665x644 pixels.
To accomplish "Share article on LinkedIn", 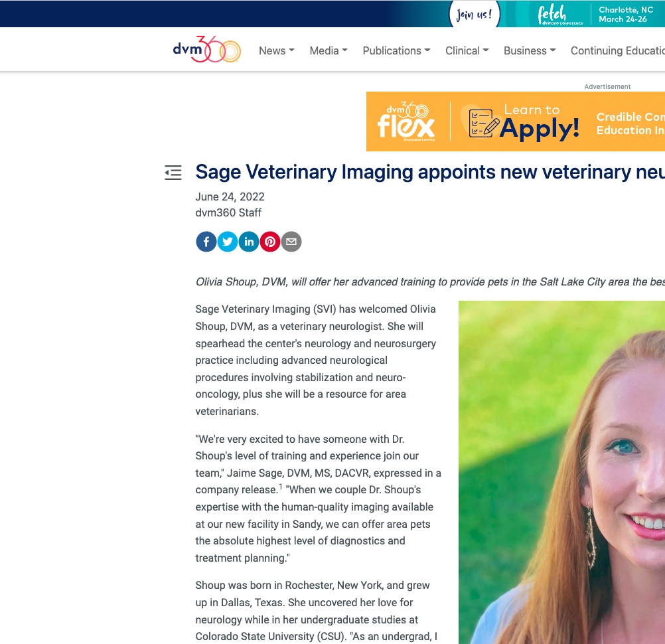I will pos(249,242).
